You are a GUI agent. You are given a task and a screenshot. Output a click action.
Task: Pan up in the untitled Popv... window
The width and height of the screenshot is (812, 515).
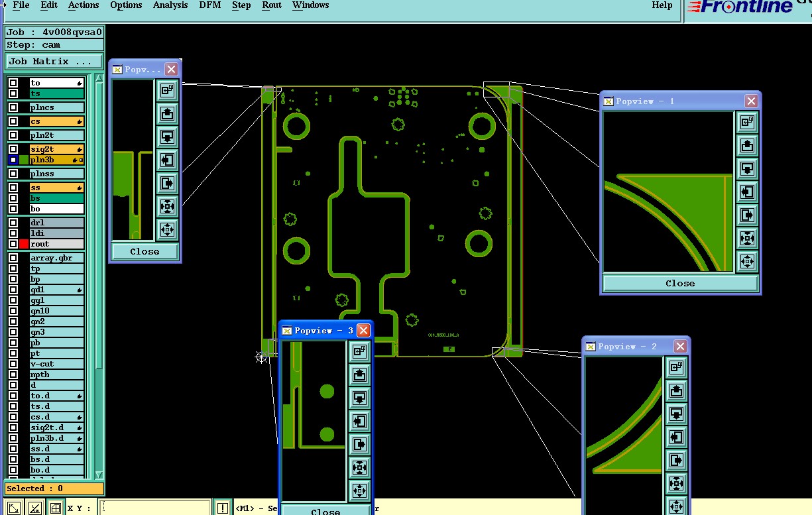coord(167,113)
